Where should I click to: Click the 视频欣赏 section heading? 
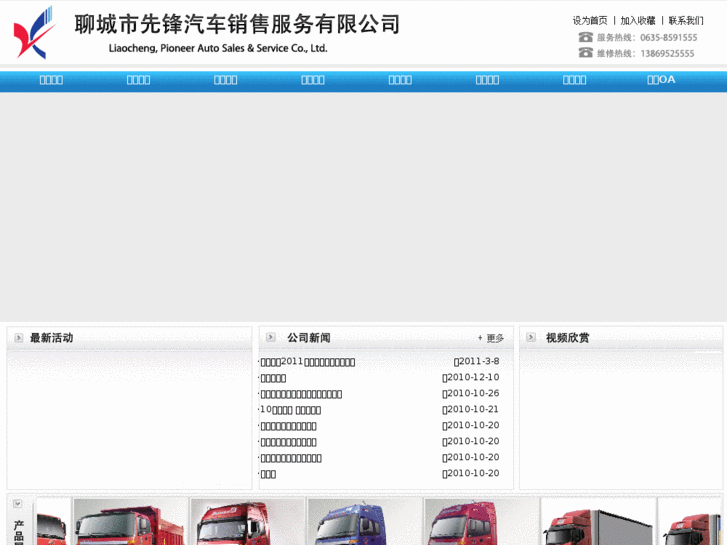(x=568, y=338)
